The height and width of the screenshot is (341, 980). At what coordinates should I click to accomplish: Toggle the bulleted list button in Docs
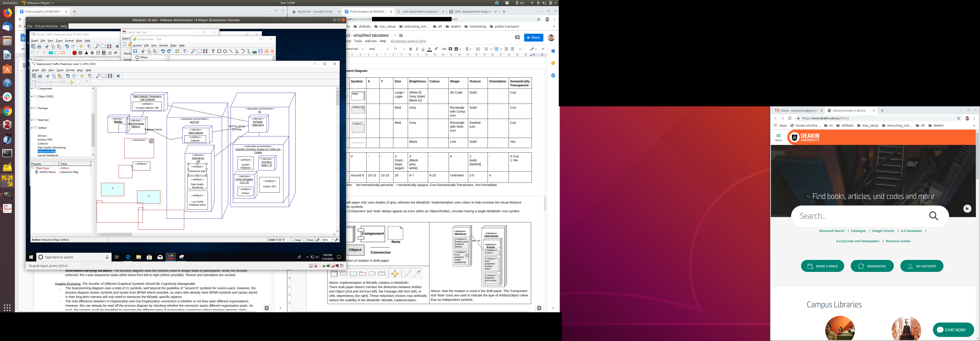497,49
